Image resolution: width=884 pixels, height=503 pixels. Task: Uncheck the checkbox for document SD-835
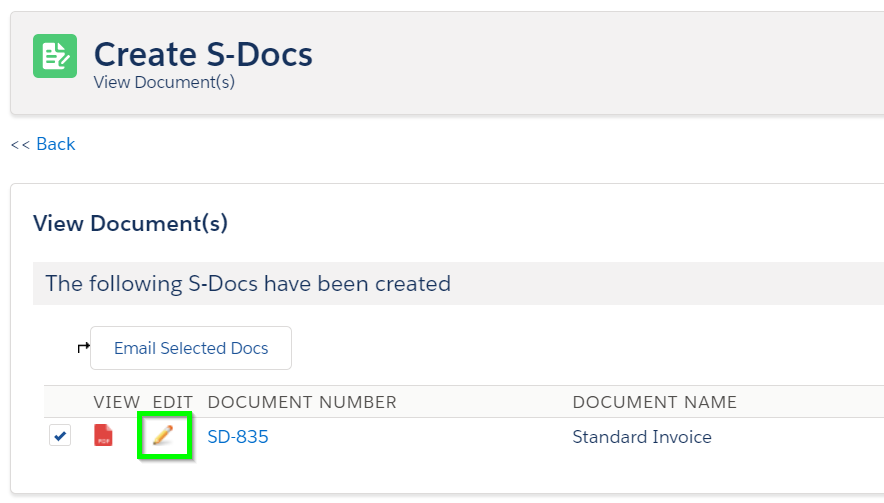[x=60, y=435]
